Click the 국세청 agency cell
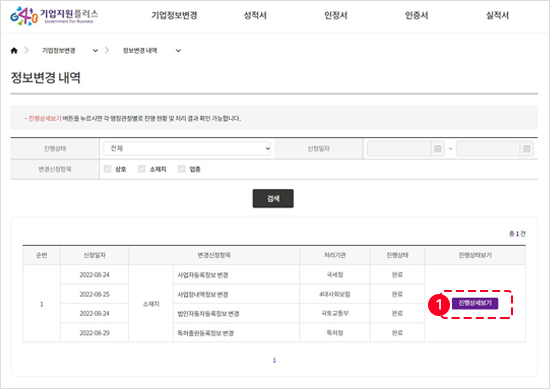Viewport: 550px width, 389px height. [335, 275]
